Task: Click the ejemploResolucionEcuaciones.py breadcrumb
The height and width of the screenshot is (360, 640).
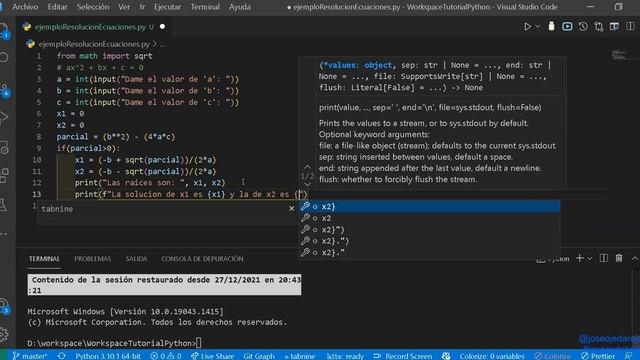Action: (x=94, y=44)
